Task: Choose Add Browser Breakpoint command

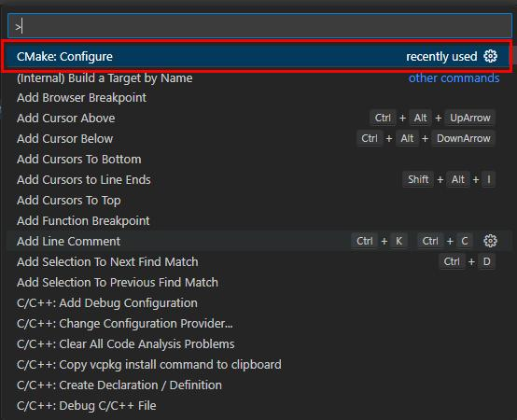Action: click(x=258, y=98)
